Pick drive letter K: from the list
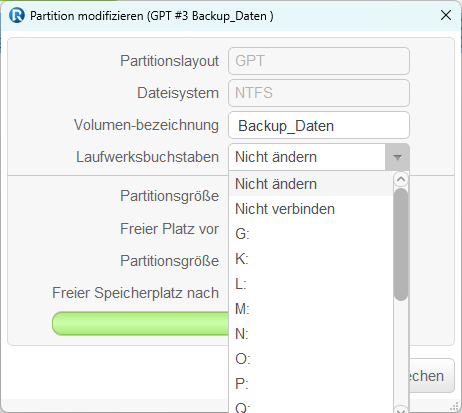 [x=311, y=259]
